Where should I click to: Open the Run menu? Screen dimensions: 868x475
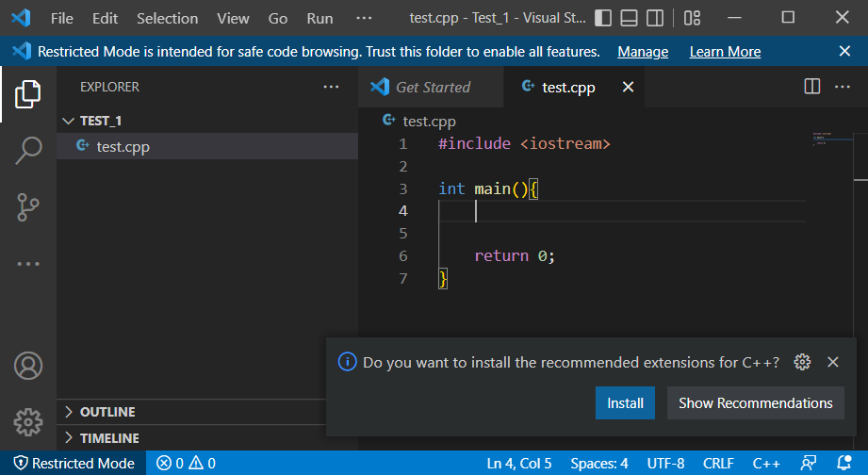point(320,18)
